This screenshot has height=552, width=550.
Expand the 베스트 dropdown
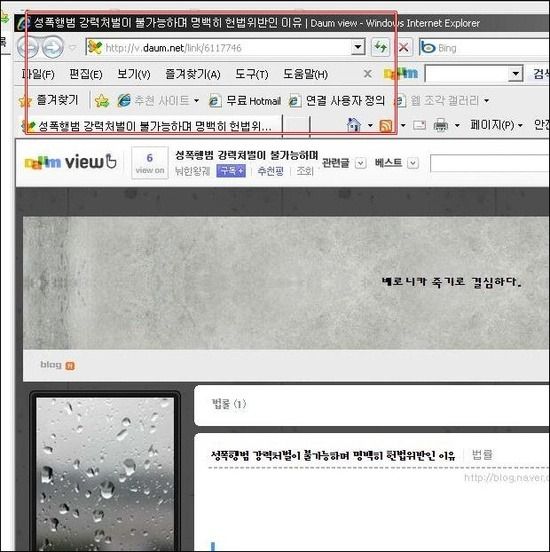coord(413,163)
